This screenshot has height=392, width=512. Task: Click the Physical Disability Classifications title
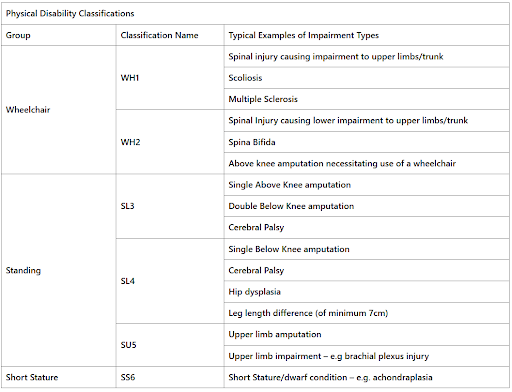pos(70,14)
